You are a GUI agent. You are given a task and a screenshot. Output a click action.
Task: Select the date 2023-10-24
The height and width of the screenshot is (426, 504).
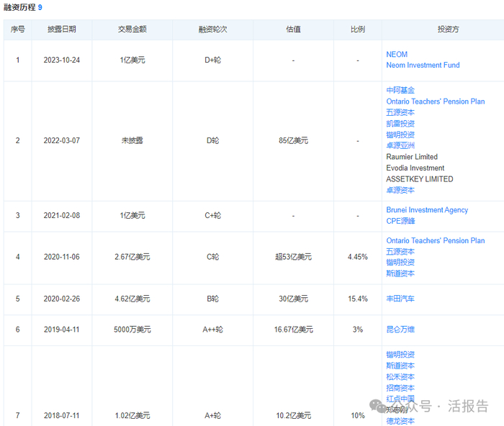(62, 60)
